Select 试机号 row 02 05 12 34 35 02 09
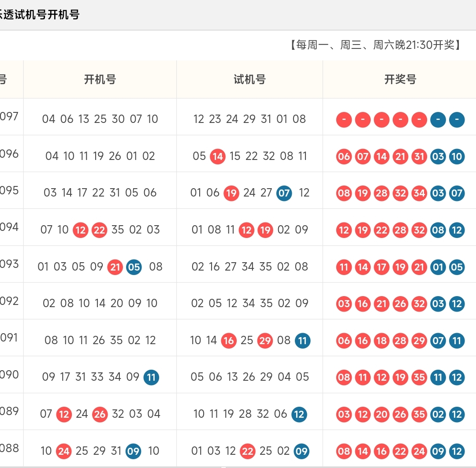Image resolution: width=476 pixels, height=468 pixels. [249, 303]
